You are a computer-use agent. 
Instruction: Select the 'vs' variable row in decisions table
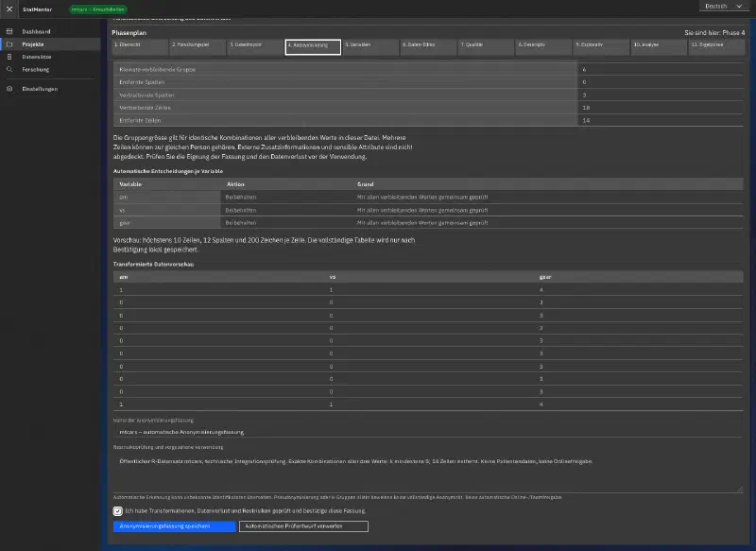click(428, 210)
